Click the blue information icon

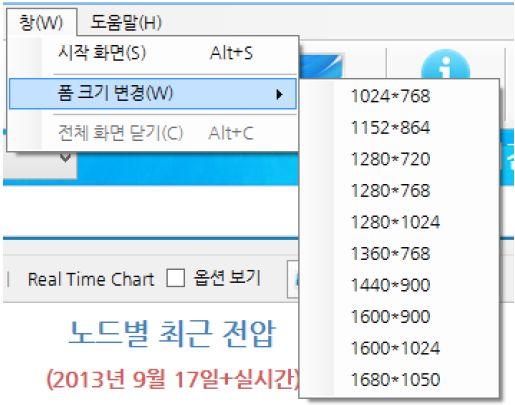tap(445, 65)
